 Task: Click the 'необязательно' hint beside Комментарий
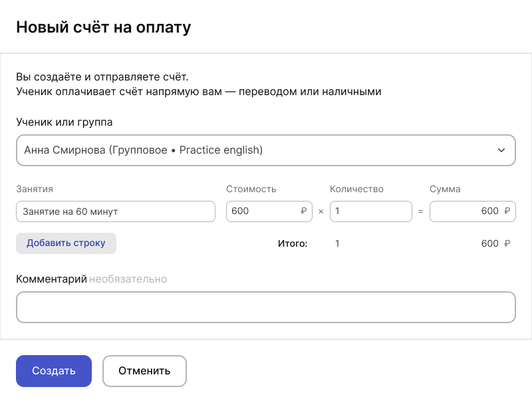(128, 279)
